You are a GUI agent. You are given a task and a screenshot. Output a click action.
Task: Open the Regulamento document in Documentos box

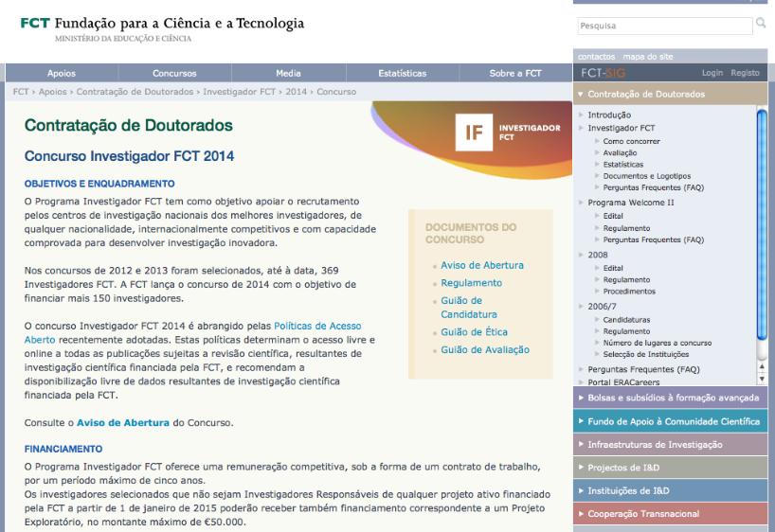point(471,283)
